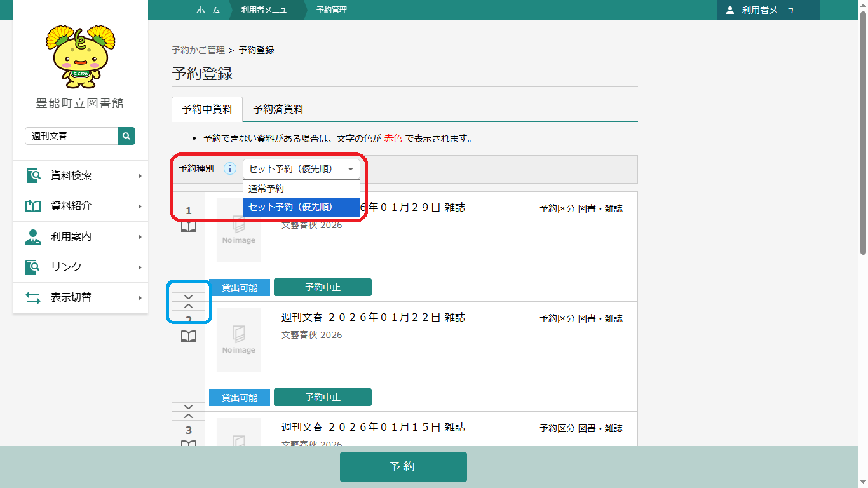Screen dimensions: 868x488
Task: Expand the 表示切替 sidebar menu
Action: [80, 297]
